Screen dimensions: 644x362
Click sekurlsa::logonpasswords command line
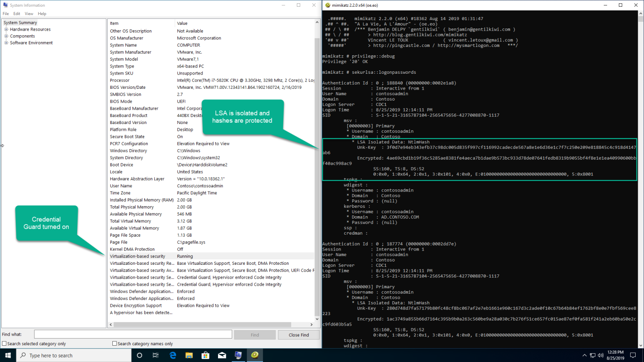[369, 72]
